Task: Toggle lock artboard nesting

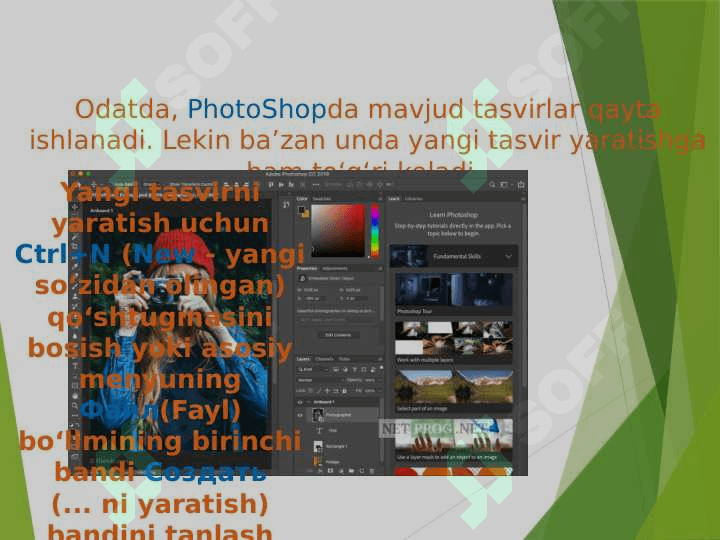Action: click(x=336, y=391)
